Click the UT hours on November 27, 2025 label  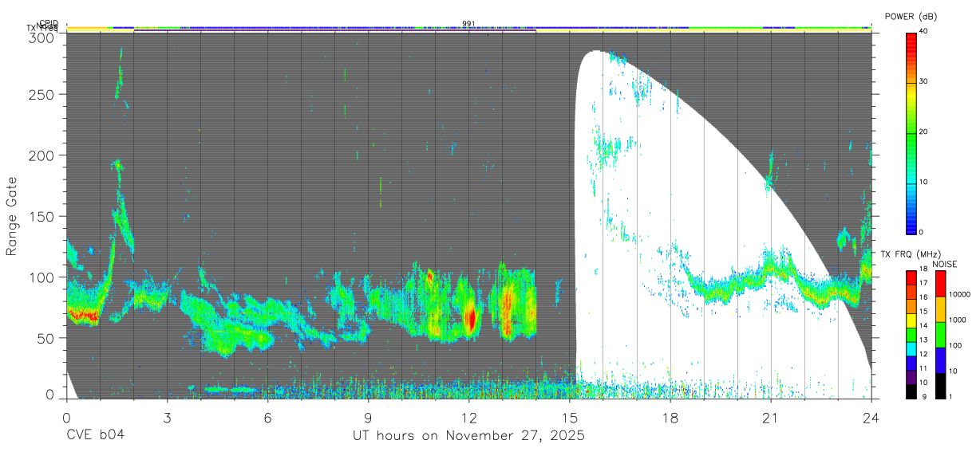click(x=469, y=436)
